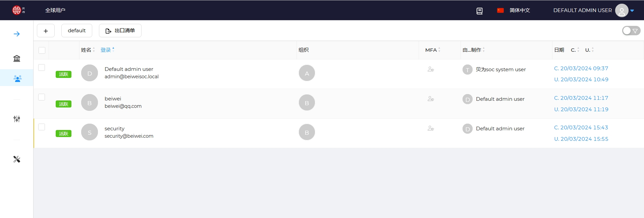Click the plus icon to add user
644x218 pixels.
click(x=46, y=31)
